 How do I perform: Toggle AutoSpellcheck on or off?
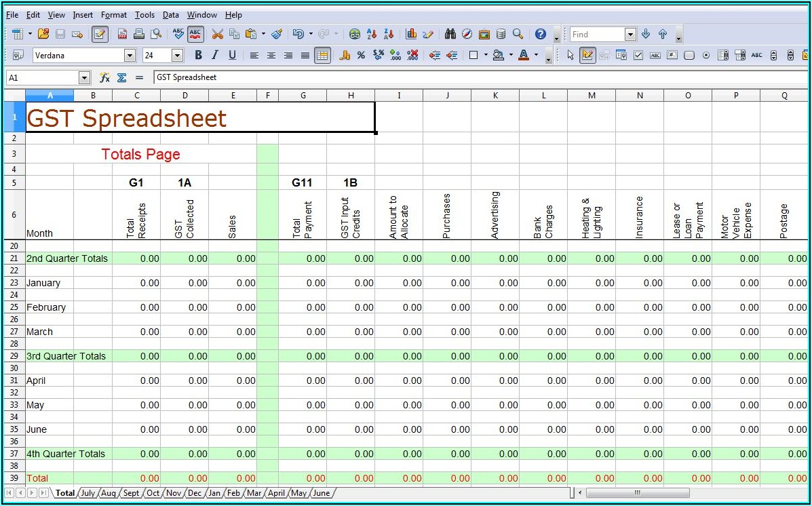click(x=195, y=34)
